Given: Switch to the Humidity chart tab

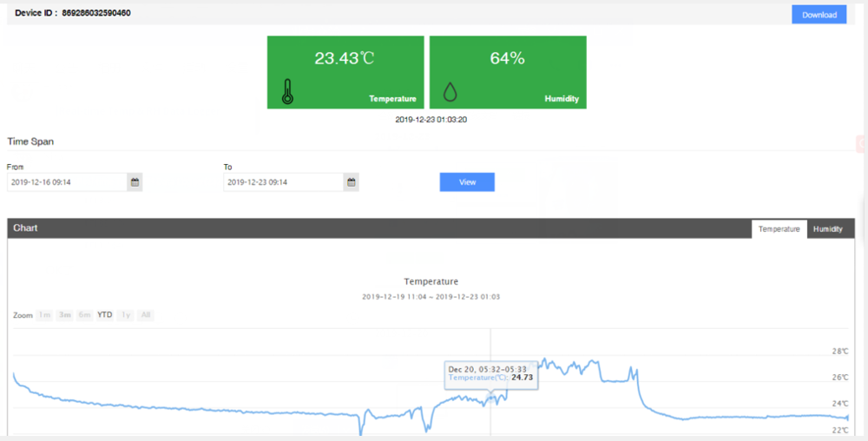Looking at the screenshot, I should coord(827,229).
